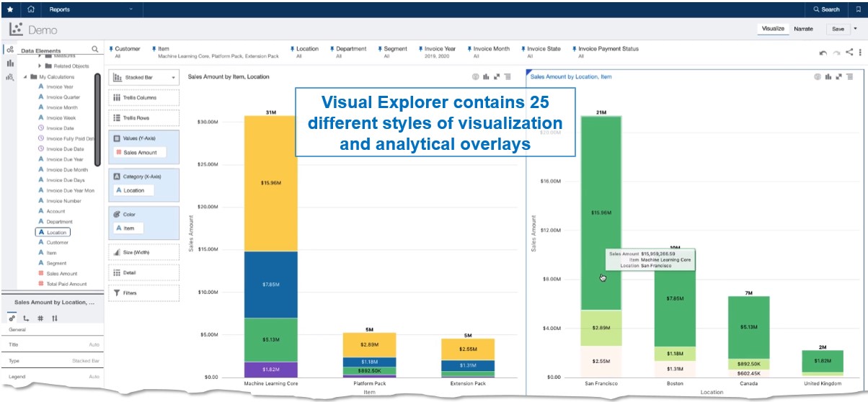This screenshot has height=402, width=868.
Task: Switch to the Narrate tab
Action: point(803,29)
